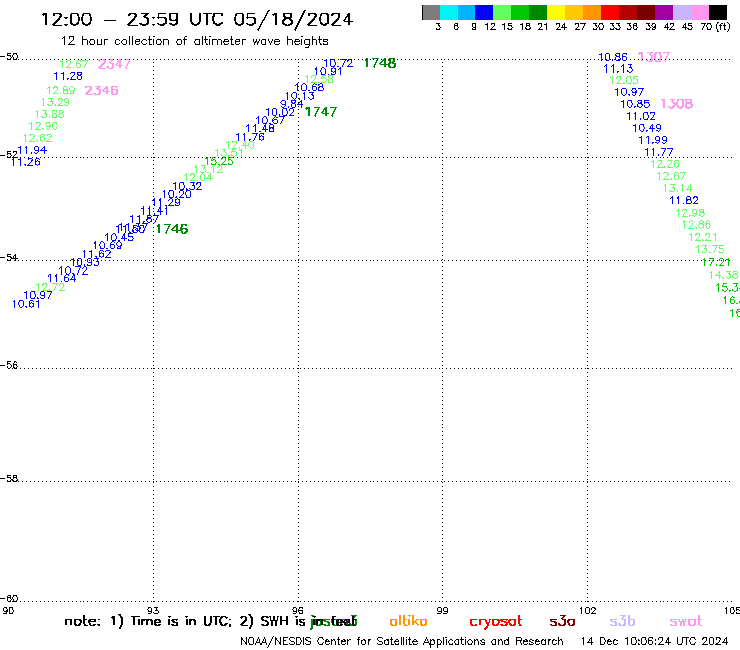Click the wave height value '17.21'
Screen dimensions: 740x650
(x=716, y=262)
